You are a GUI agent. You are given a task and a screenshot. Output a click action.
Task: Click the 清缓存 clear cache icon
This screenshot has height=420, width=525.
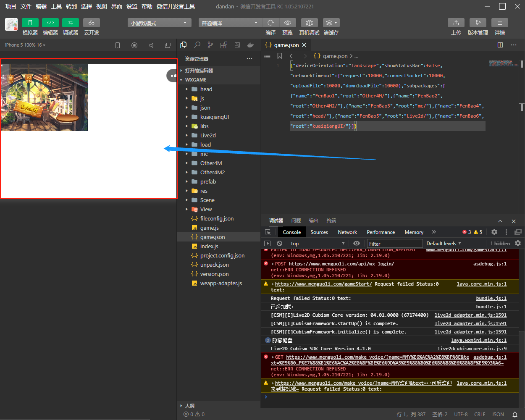(x=331, y=23)
